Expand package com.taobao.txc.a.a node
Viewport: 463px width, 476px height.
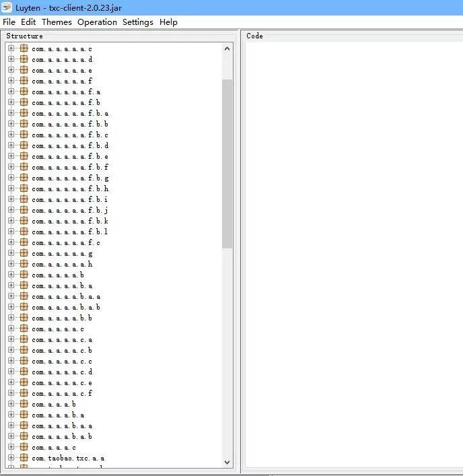tap(11, 458)
